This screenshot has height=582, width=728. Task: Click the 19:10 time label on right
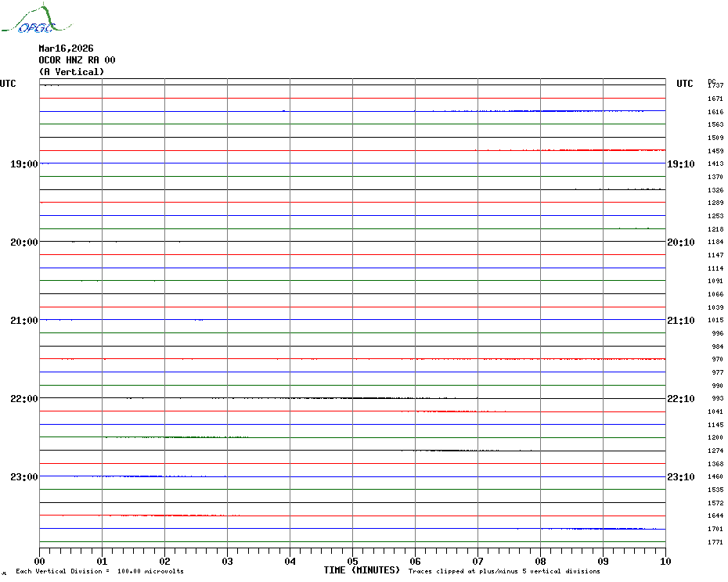(x=680, y=164)
